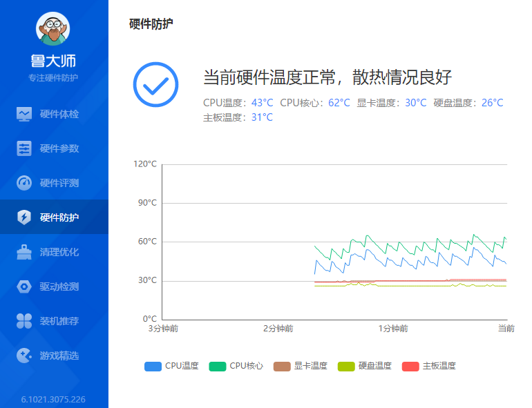This screenshot has width=532, height=408.
Task: Click the 62°C CPU核心 temperature value
Action: [339, 103]
